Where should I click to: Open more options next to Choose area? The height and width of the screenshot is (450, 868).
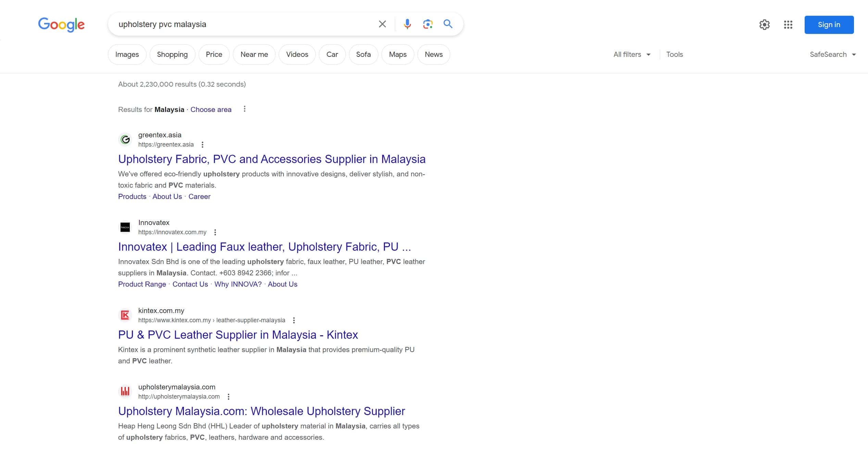click(x=244, y=109)
